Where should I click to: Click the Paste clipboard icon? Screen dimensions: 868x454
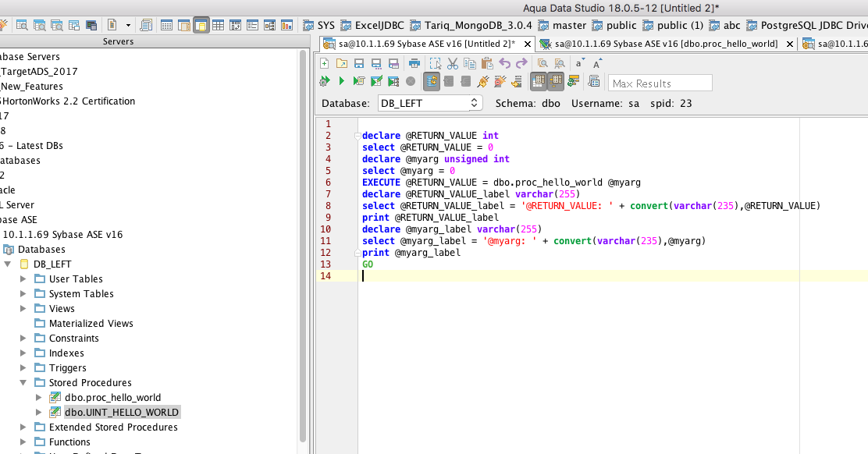click(x=487, y=63)
